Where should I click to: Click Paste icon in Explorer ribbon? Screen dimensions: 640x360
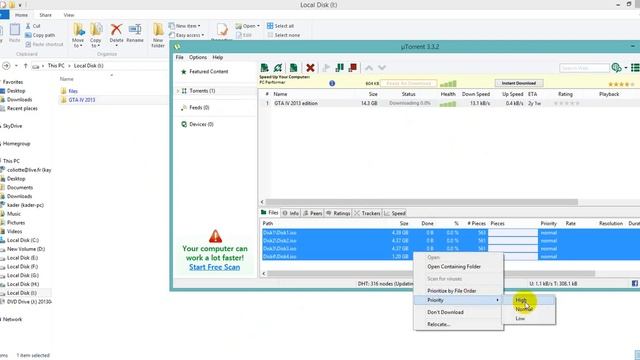click(15, 33)
